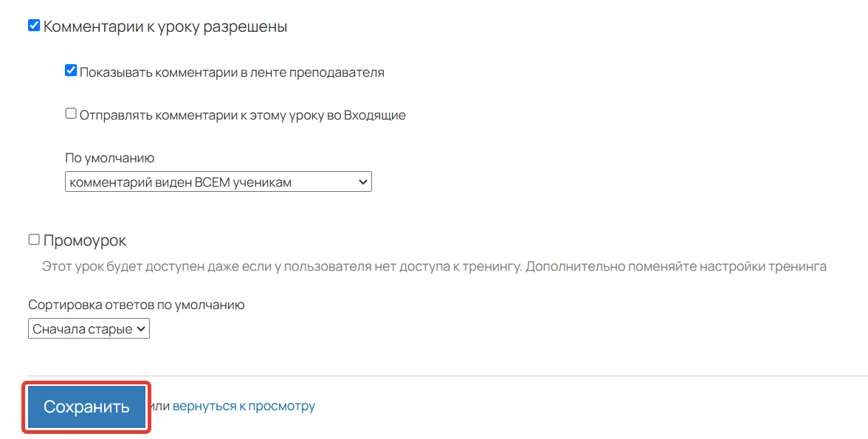Click the 'Комментарии к уроку разрешены' label text
The image size is (868, 439).
point(165,27)
